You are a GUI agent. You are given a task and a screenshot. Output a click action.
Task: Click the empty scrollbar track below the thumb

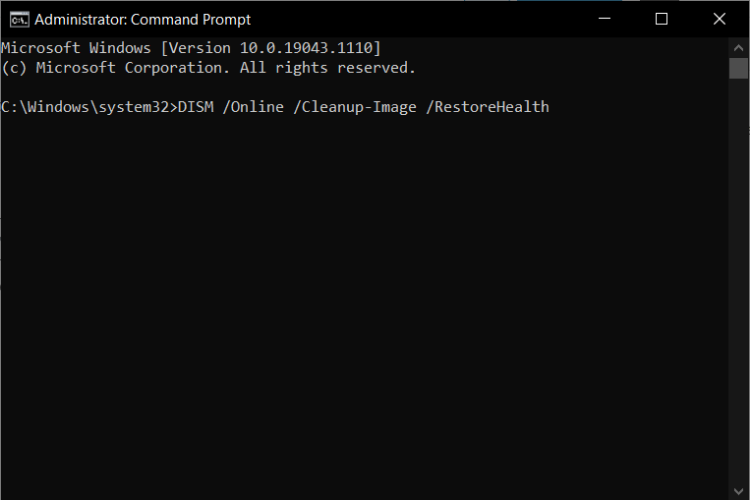[739, 280]
